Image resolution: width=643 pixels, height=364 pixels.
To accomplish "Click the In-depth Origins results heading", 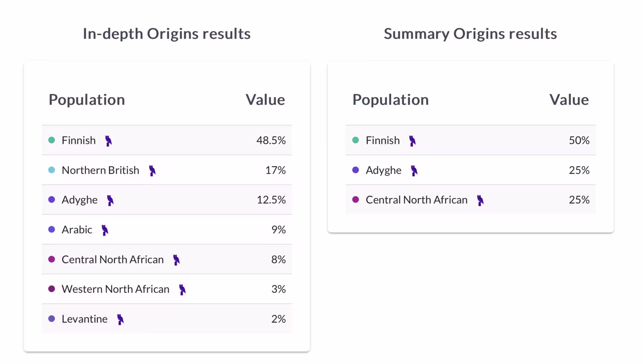I will pyautogui.click(x=167, y=34).
